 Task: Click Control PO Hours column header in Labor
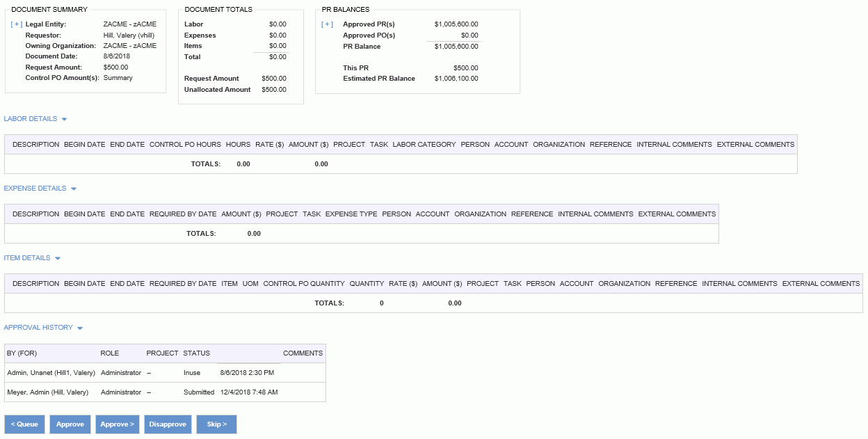185,145
